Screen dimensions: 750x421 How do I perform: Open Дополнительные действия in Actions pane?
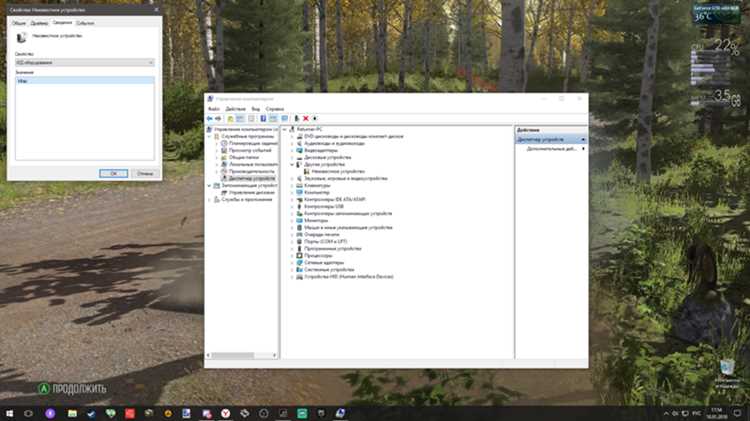click(551, 149)
